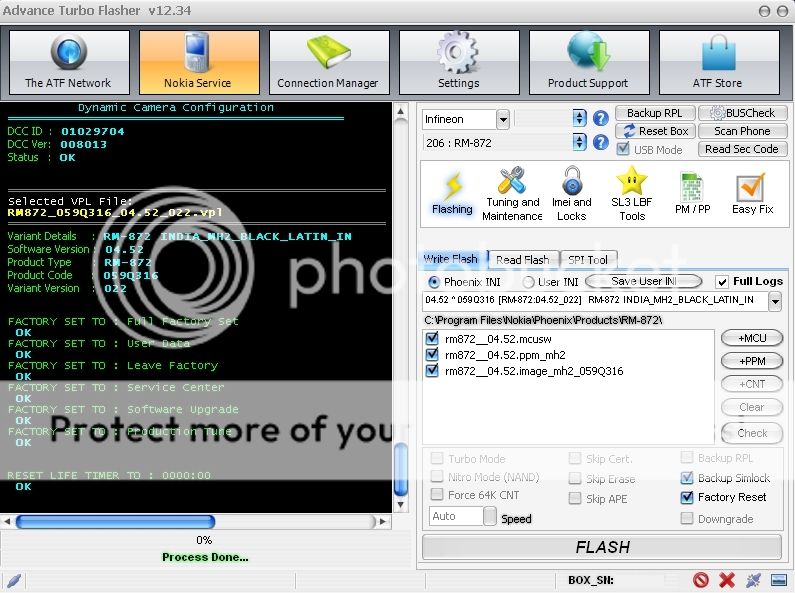Image resolution: width=795 pixels, height=593 pixels.
Task: Uncheck rm872__04.52.mcusw file
Action: [x=432, y=339]
